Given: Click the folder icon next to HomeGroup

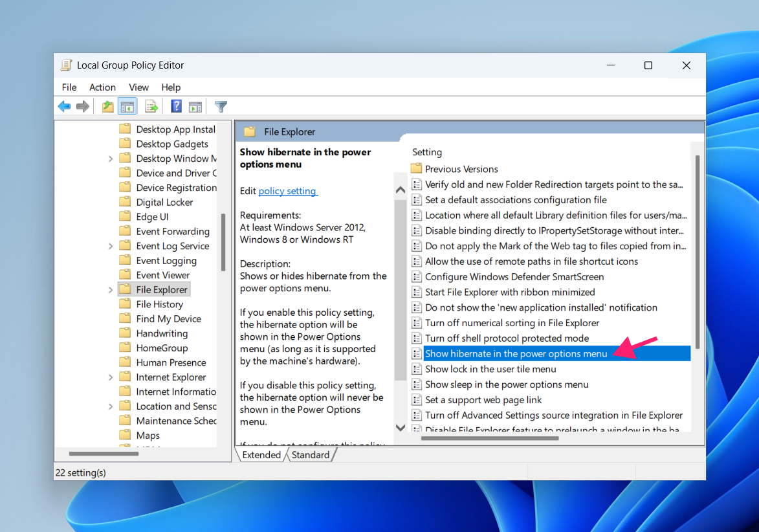Looking at the screenshot, I should 125,348.
